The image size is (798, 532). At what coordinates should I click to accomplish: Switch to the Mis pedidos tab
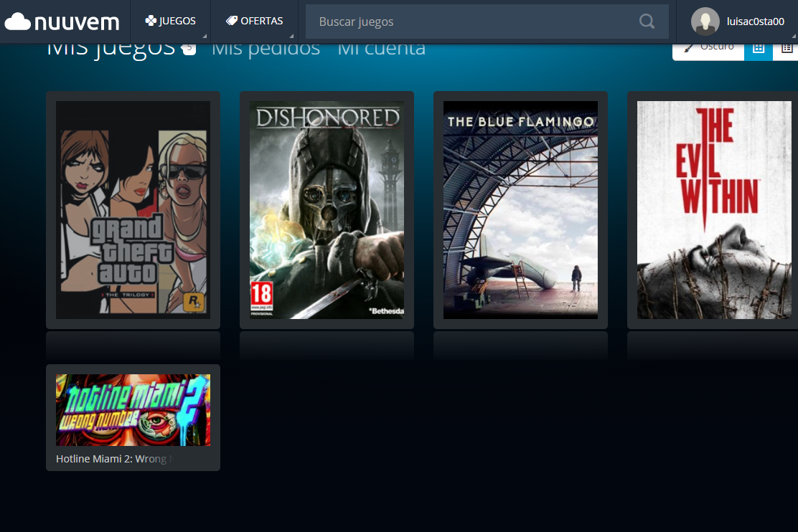click(266, 49)
